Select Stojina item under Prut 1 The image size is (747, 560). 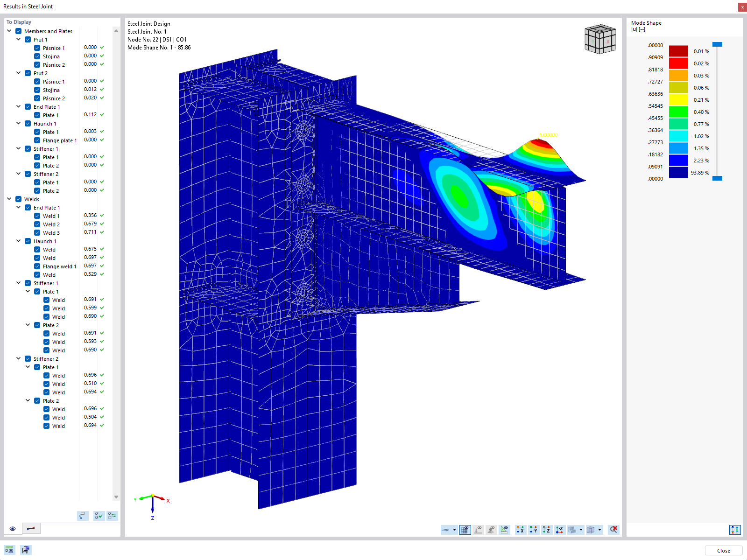(51, 56)
